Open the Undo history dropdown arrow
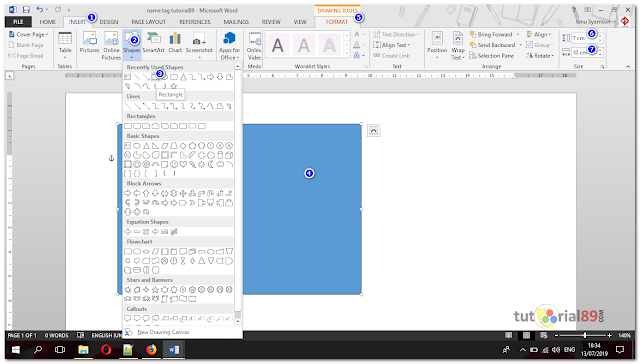 point(47,9)
